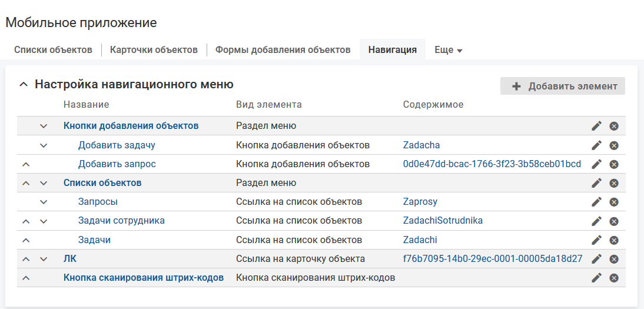Delete the 'Добавить запрос' row
This screenshot has height=309, width=644.
pos(613,164)
